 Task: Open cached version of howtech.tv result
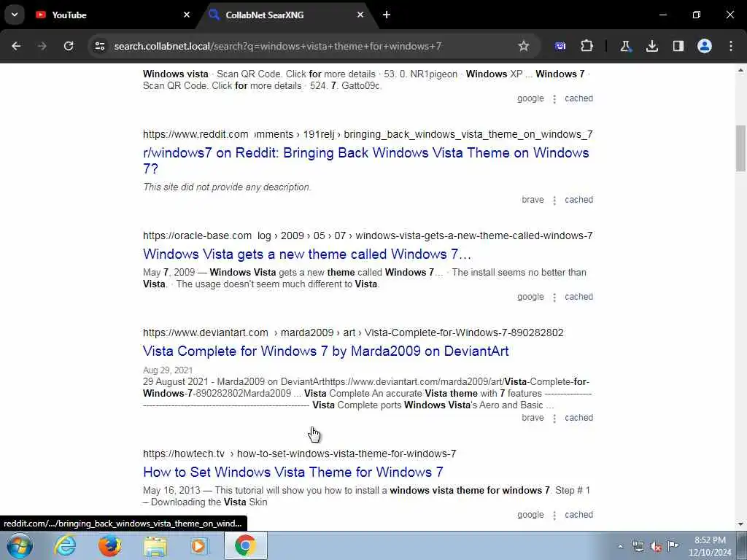578,515
